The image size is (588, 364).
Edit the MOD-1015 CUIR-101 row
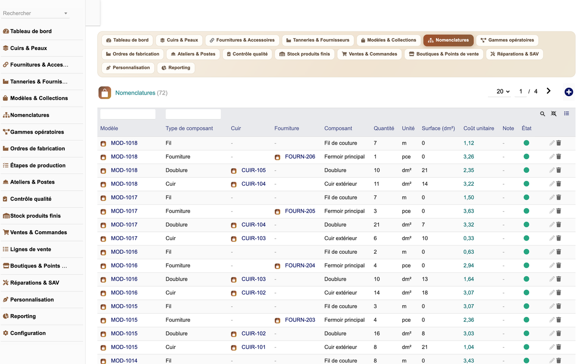552,347
